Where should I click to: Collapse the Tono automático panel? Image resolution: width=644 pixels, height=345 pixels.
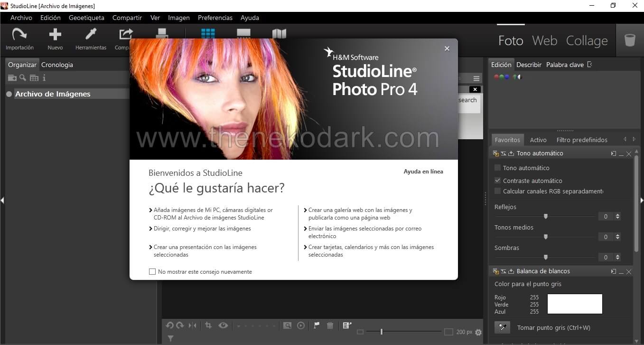621,154
